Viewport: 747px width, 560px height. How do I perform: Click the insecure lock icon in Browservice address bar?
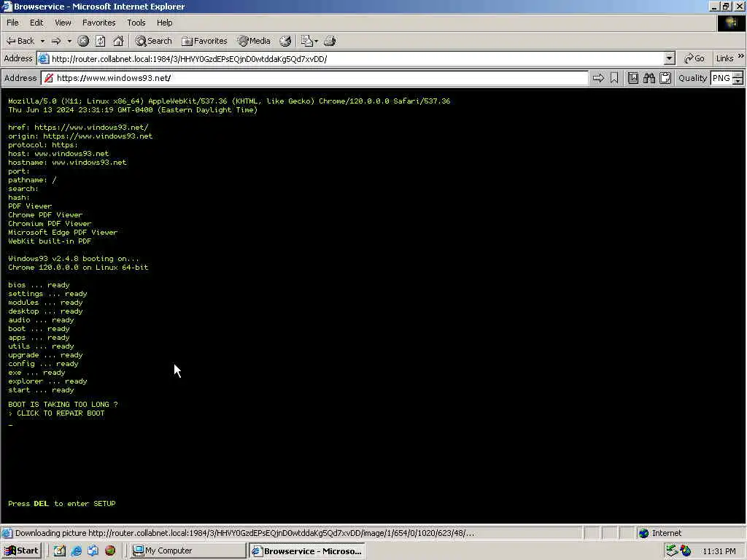(49, 78)
